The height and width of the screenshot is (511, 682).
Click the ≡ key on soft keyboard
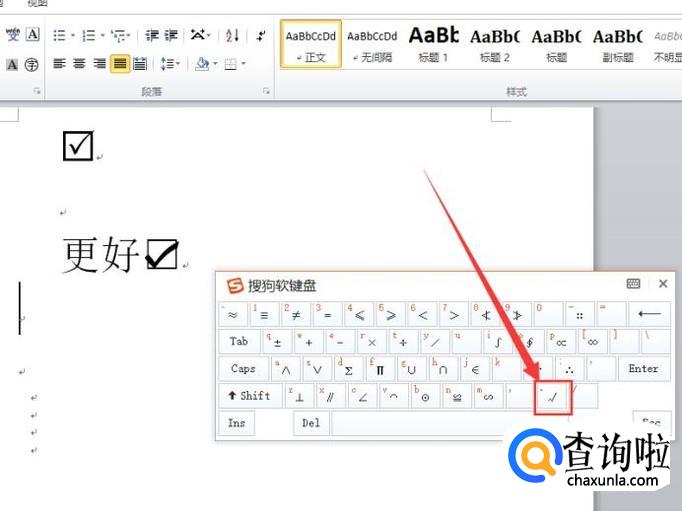coord(264,314)
